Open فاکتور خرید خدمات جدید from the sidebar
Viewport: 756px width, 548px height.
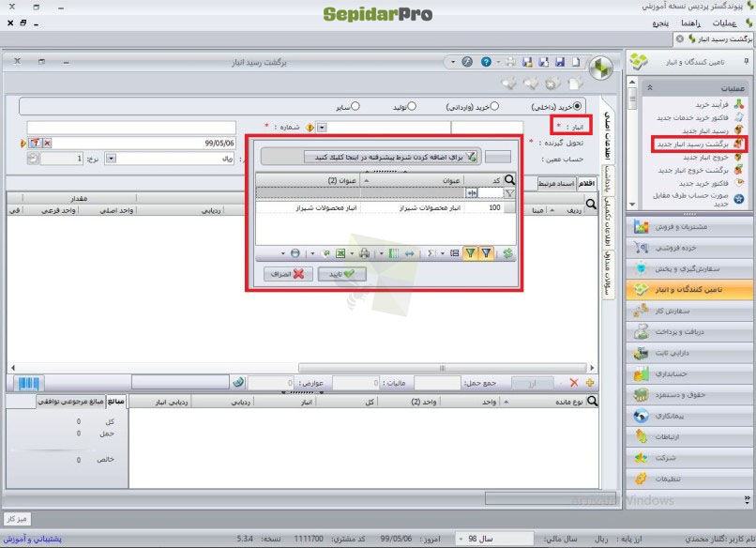click(700, 117)
